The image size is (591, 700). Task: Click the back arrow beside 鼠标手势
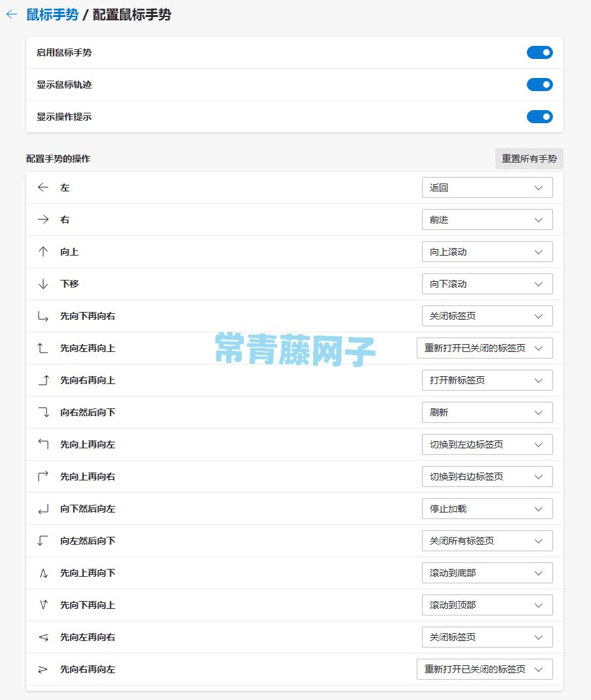11,14
